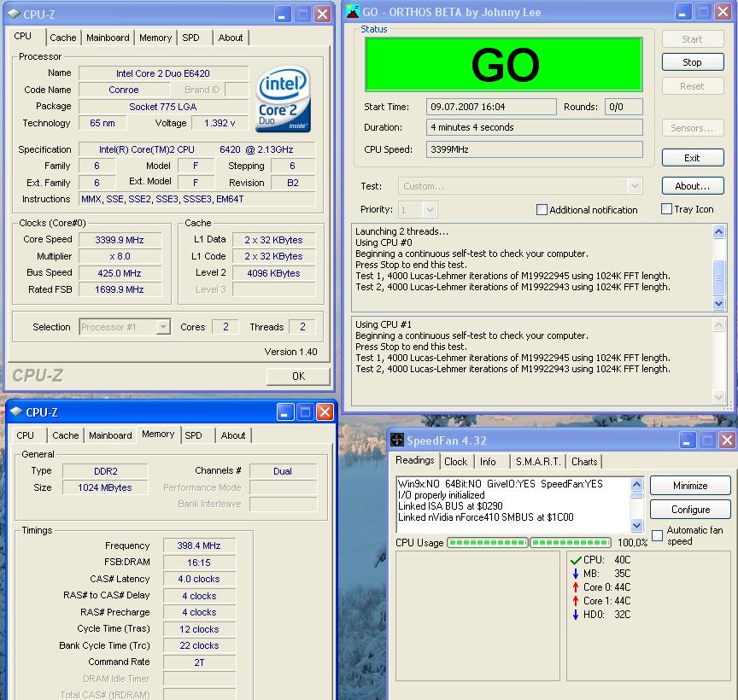Open the Clock tab in SpeedFan
738x700 pixels.
coord(455,462)
